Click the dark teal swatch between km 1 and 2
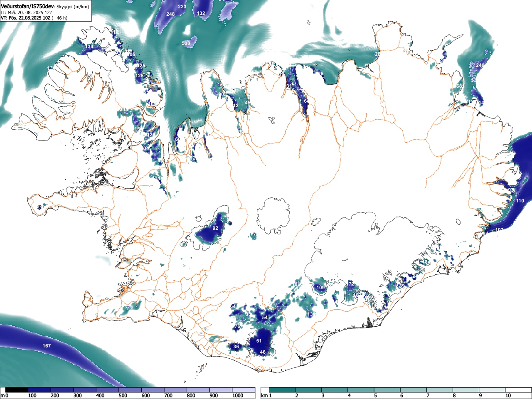This screenshot has width=532, height=399. 282,390
